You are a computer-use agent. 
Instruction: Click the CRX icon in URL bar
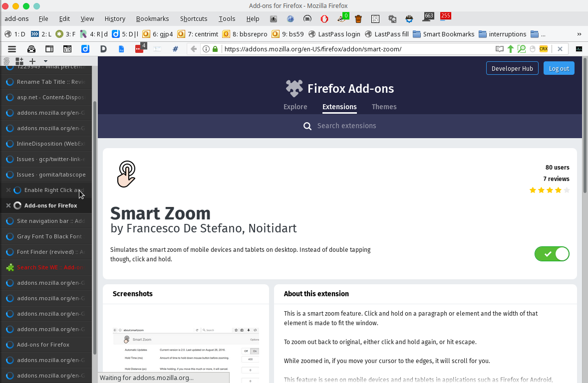tap(544, 49)
